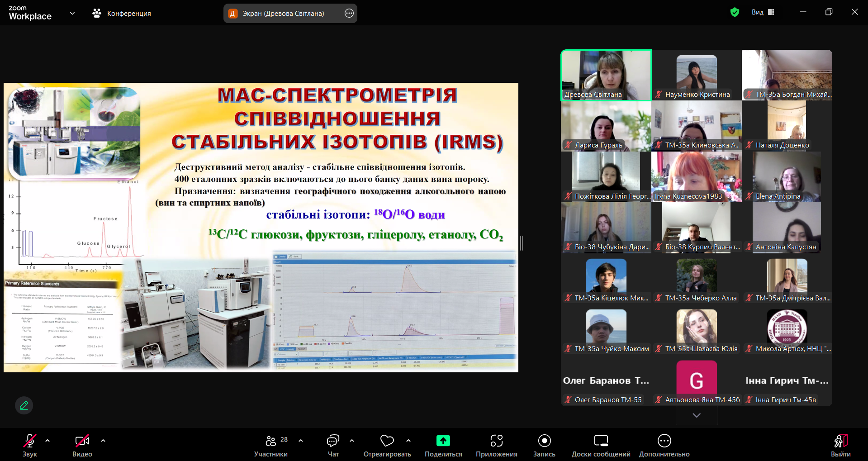The width and height of the screenshot is (868, 461).
Task: Select Наталя Доценко video tile
Action: pos(787,126)
